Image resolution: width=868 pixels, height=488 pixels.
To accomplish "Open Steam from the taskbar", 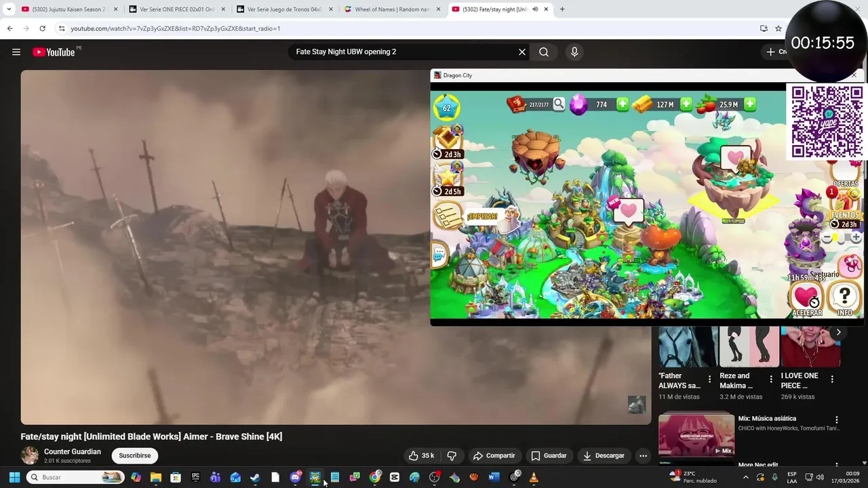I will 255,477.
